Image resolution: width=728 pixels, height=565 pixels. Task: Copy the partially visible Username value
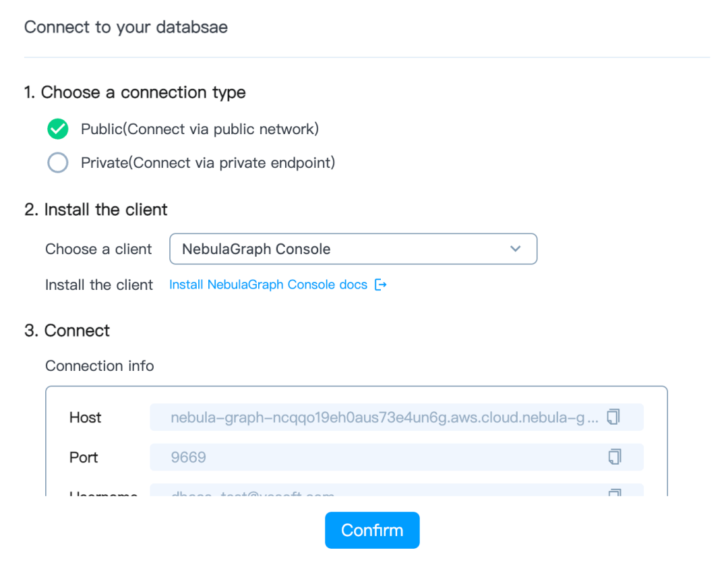[x=613, y=494]
